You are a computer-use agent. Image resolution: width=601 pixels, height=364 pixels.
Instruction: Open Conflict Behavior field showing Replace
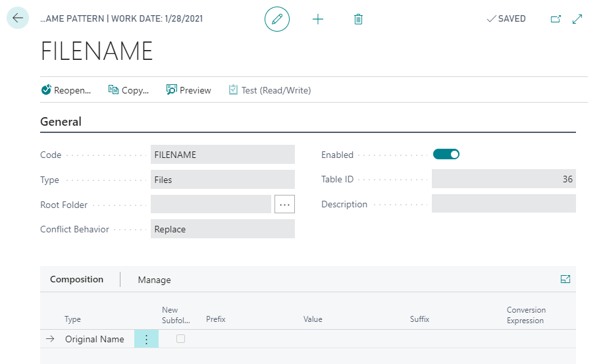point(222,230)
